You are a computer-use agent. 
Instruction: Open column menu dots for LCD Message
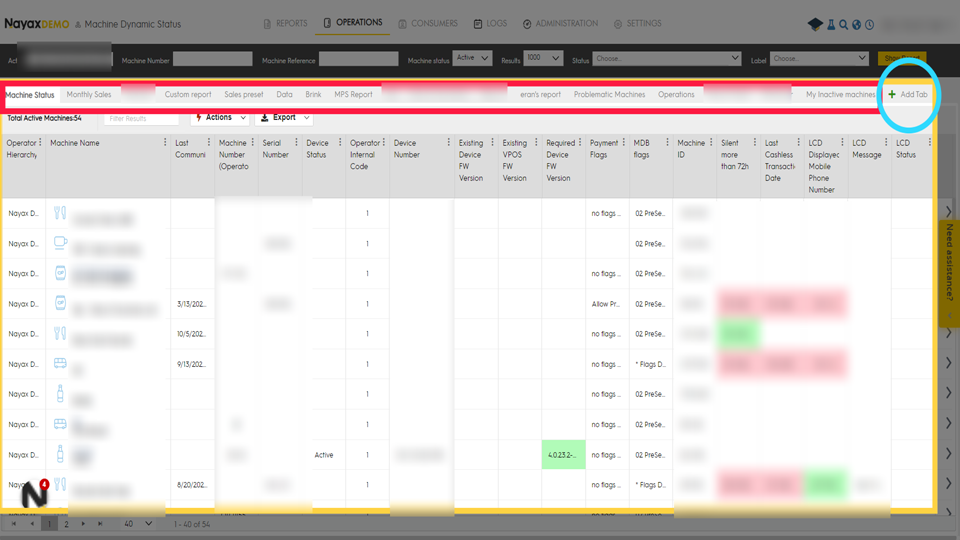(x=885, y=142)
